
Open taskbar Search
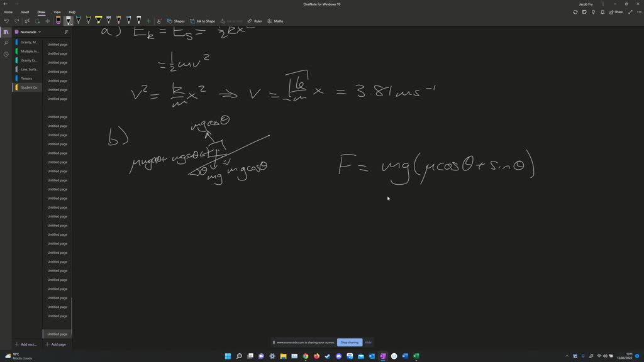(x=239, y=356)
